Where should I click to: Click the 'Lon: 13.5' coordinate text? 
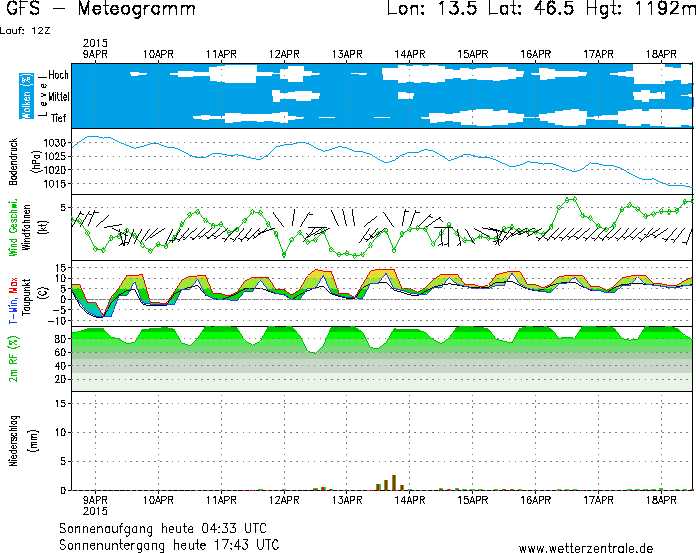[431, 8]
